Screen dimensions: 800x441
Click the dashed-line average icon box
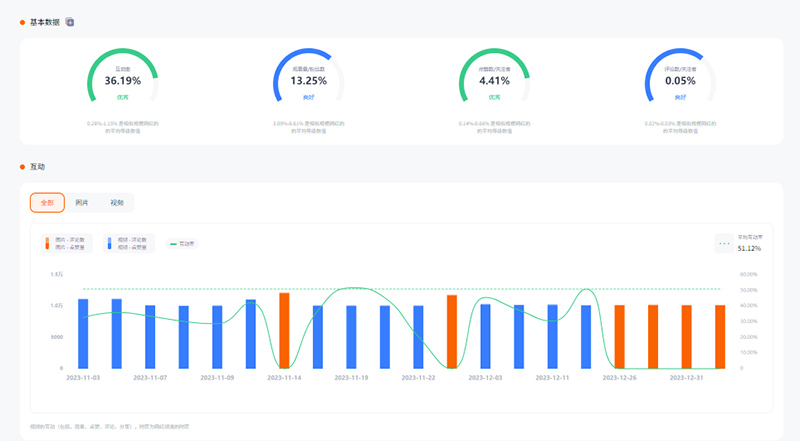coord(724,243)
